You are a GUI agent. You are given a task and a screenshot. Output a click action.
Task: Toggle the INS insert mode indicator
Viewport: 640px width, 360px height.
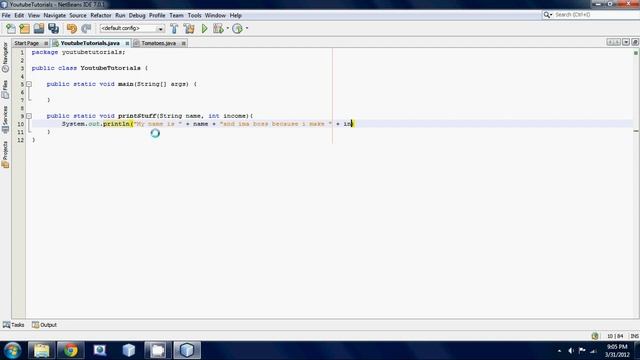(x=634, y=336)
